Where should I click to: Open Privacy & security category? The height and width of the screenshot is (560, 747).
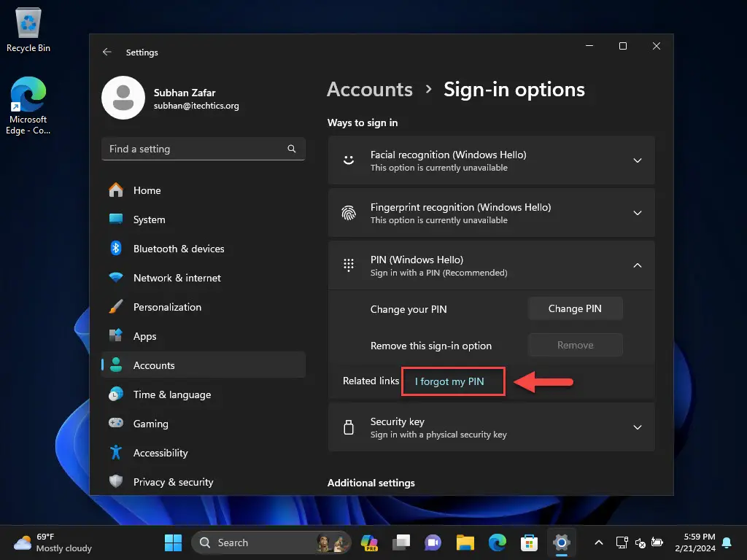coord(204,481)
